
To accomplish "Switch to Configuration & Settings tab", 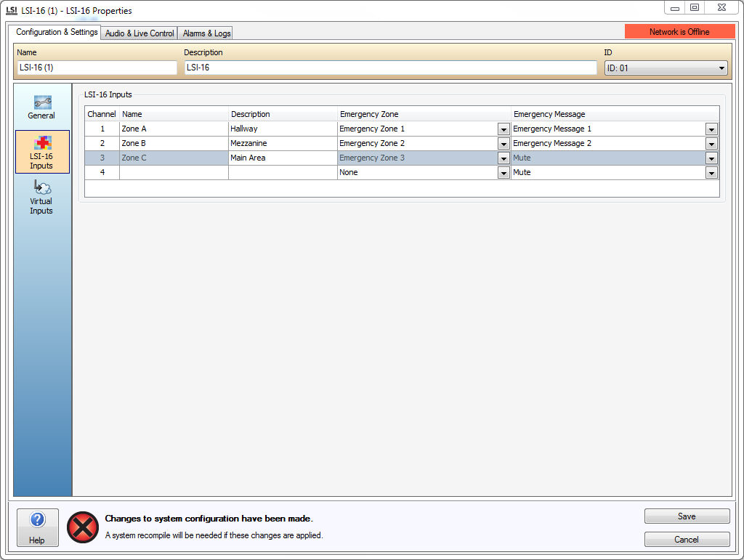I will [56, 32].
